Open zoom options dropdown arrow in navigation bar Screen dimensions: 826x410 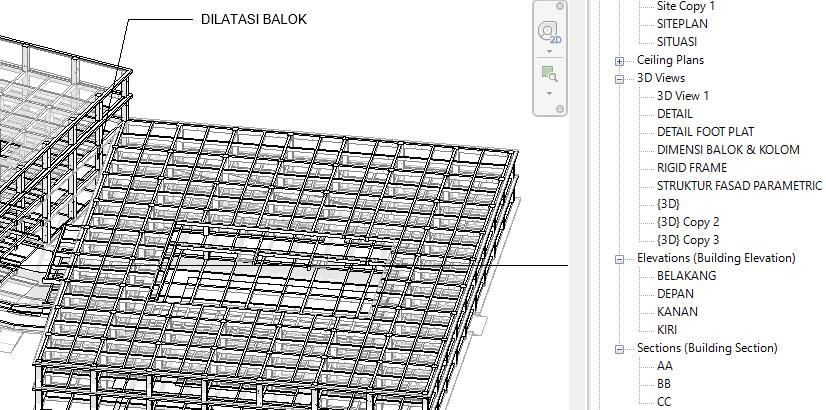[x=549, y=93]
